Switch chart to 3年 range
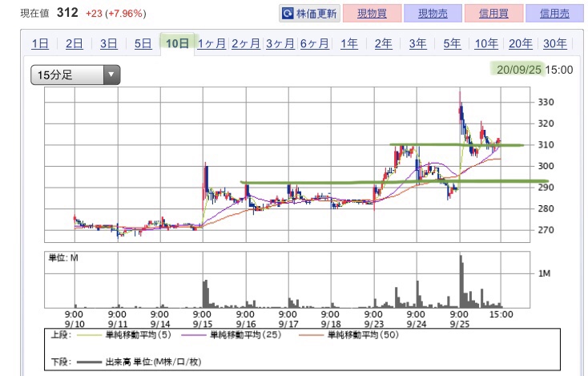The height and width of the screenshot is (376, 588). pos(417,43)
